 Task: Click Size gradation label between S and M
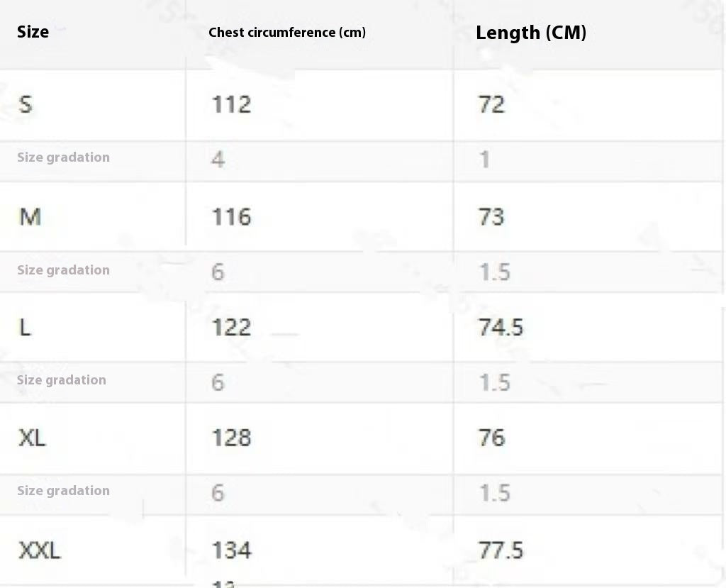(x=63, y=157)
